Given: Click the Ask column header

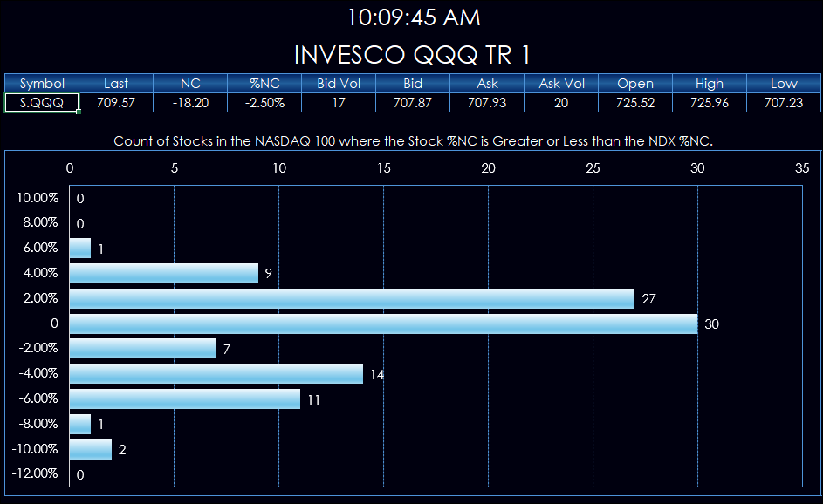Looking at the screenshot, I should coord(487,84).
